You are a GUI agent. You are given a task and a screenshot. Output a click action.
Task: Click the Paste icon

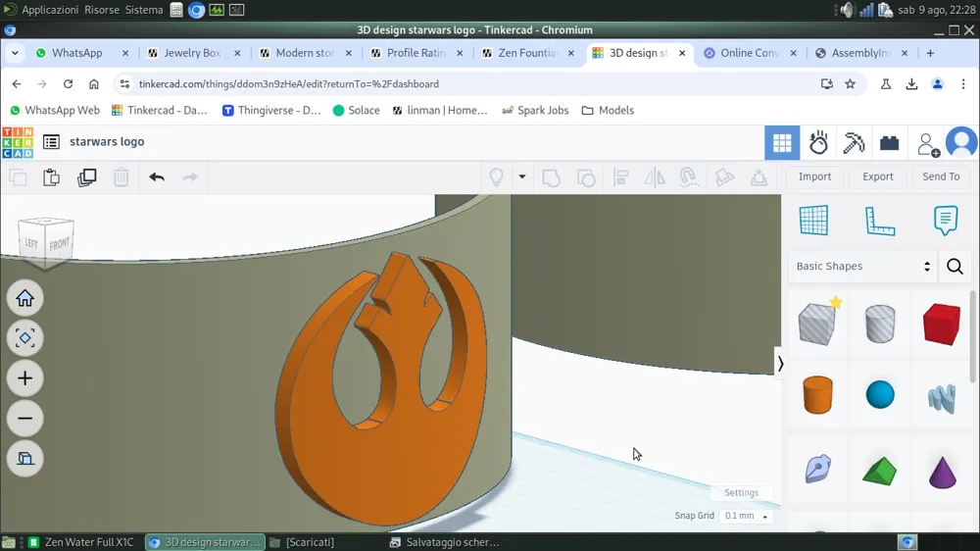(x=51, y=177)
